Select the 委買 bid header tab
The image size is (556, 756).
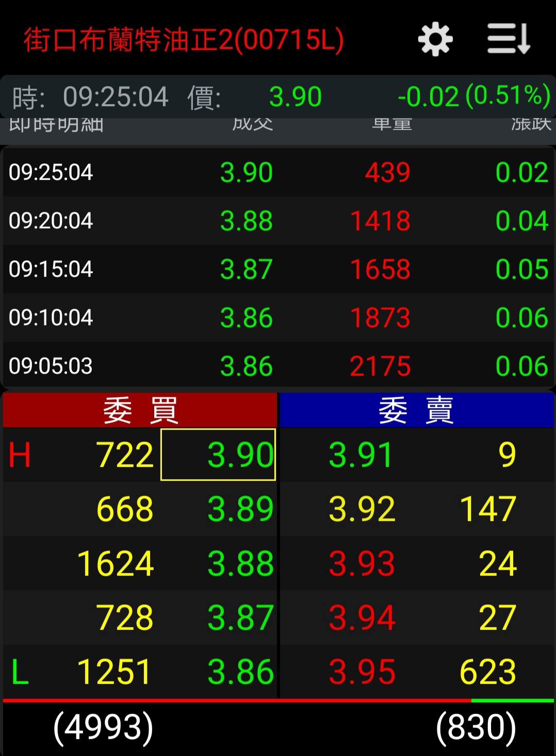140,410
